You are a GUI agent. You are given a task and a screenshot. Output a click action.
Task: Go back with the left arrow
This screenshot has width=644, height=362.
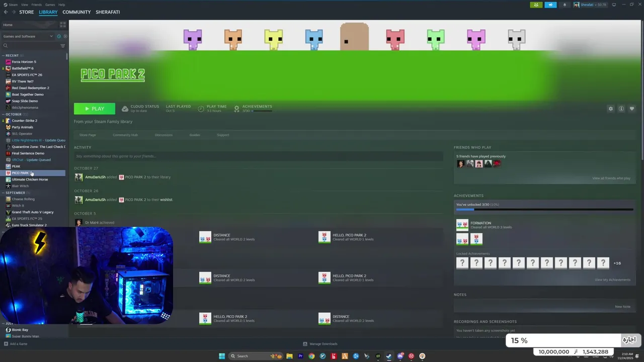[x=6, y=12]
